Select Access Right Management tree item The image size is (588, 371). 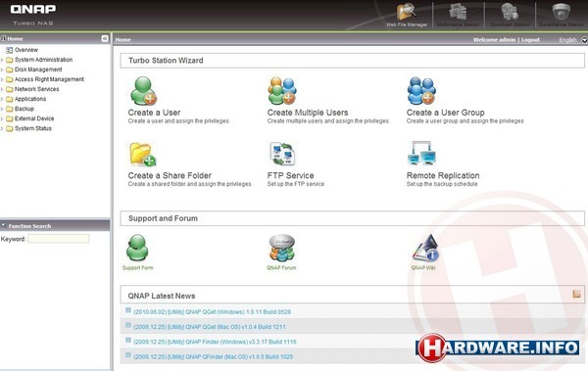pyautogui.click(x=49, y=79)
